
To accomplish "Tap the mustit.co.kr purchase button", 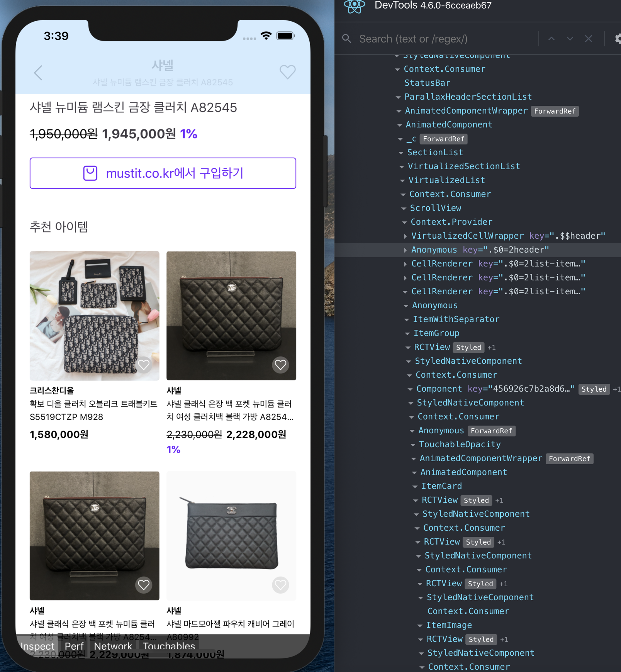I will (163, 173).
